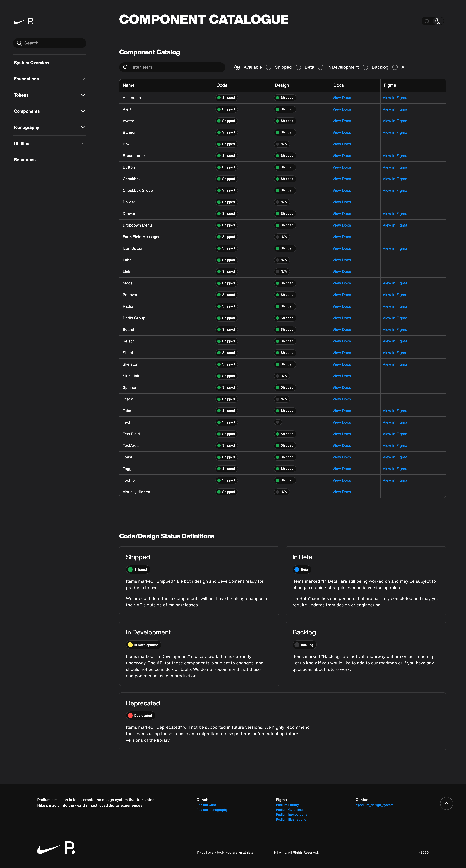Image resolution: width=466 pixels, height=868 pixels.
Task: Open Podium Iconography under Github
Action: [x=212, y=810]
